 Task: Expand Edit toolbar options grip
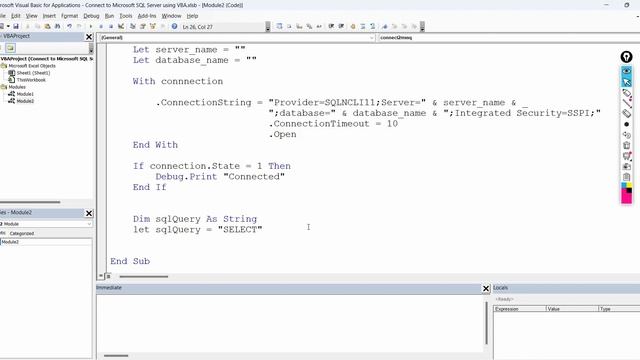(422, 27)
